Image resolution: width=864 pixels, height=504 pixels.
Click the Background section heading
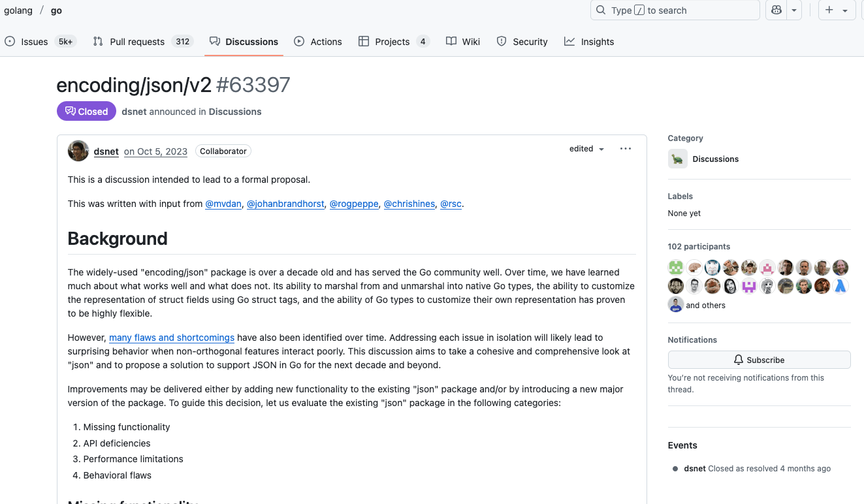[x=118, y=238]
